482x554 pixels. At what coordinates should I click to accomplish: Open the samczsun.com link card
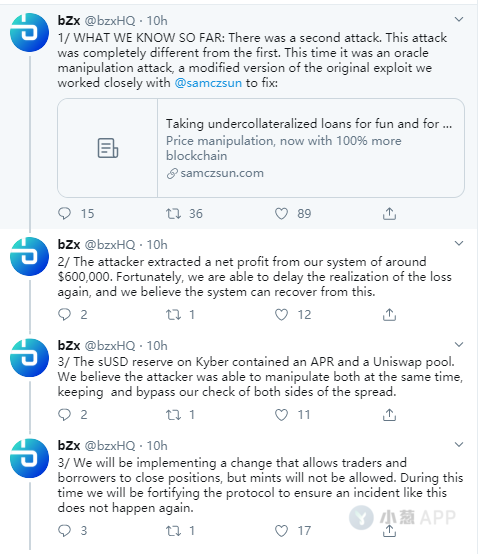(261, 148)
